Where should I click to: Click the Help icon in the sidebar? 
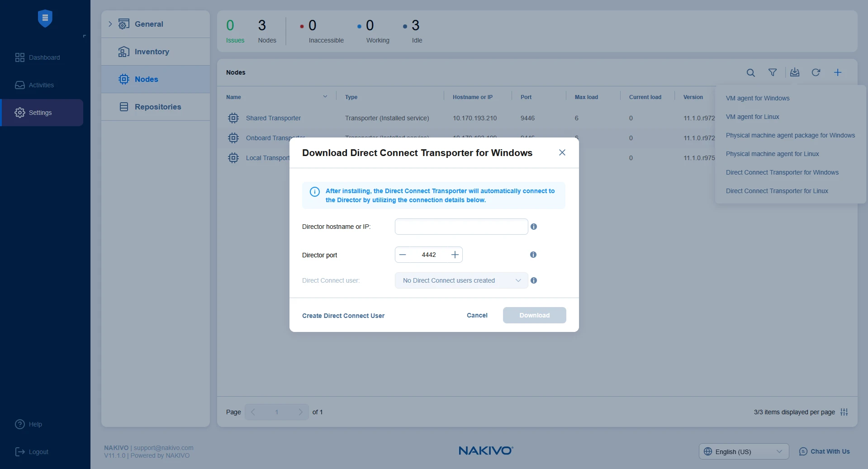20,424
